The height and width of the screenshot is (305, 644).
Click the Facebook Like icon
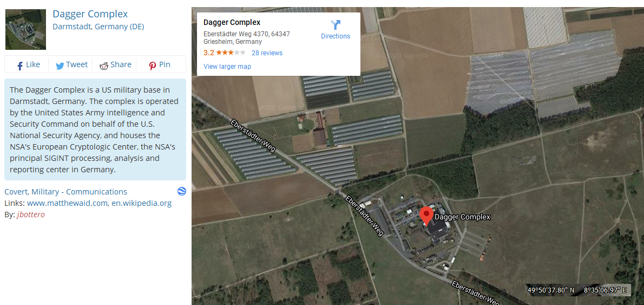[x=19, y=66]
